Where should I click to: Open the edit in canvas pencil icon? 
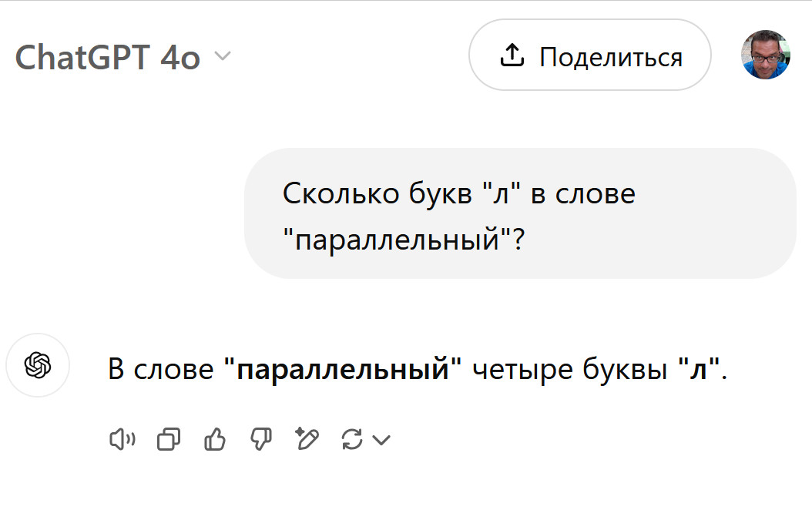(x=307, y=439)
